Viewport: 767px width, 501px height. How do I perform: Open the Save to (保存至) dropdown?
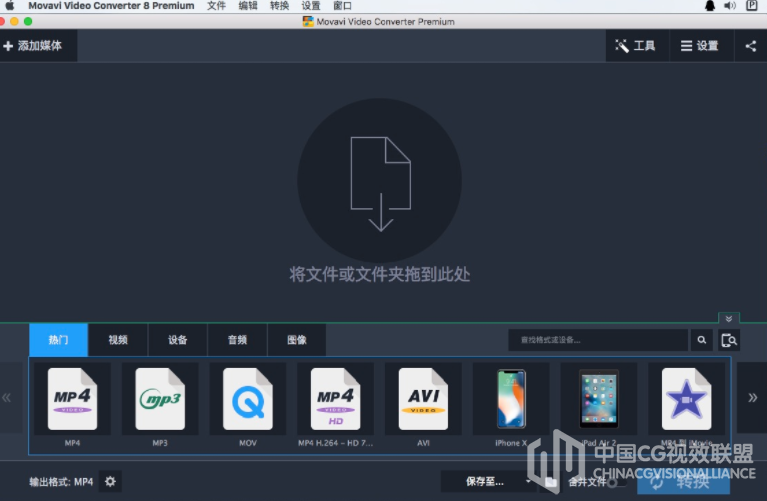coord(488,481)
